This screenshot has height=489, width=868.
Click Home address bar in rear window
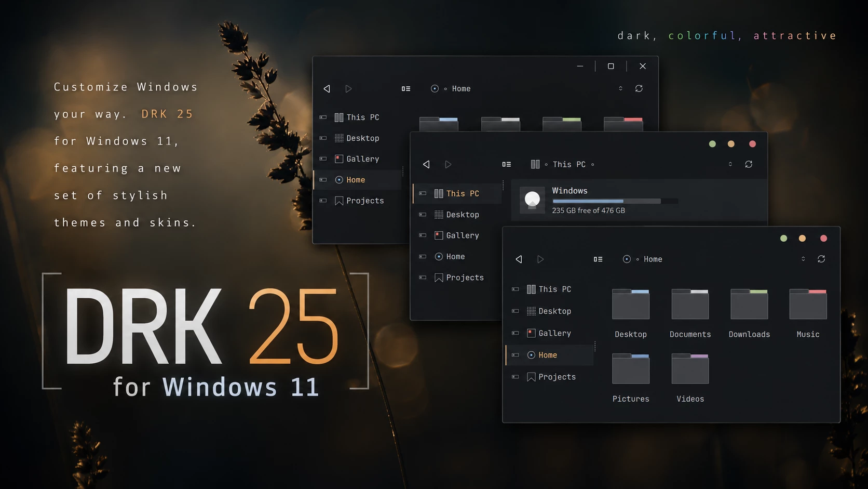[451, 89]
